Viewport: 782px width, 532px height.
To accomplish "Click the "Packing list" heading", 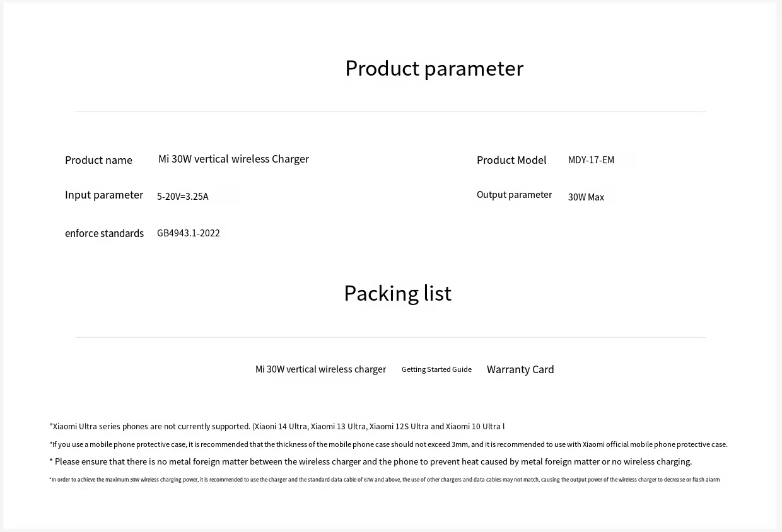I will [397, 293].
